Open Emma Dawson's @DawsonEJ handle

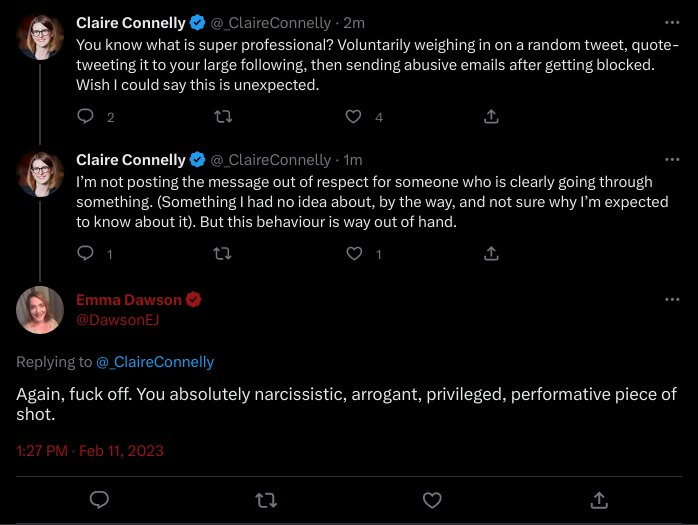tap(118, 320)
